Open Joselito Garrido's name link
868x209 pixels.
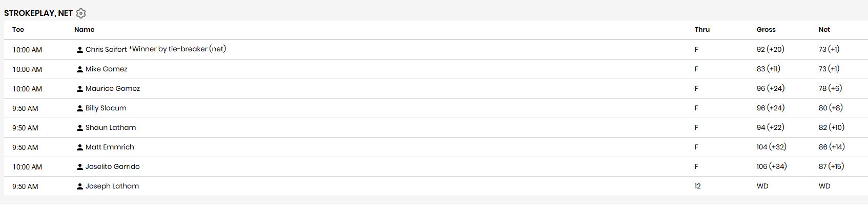click(113, 167)
